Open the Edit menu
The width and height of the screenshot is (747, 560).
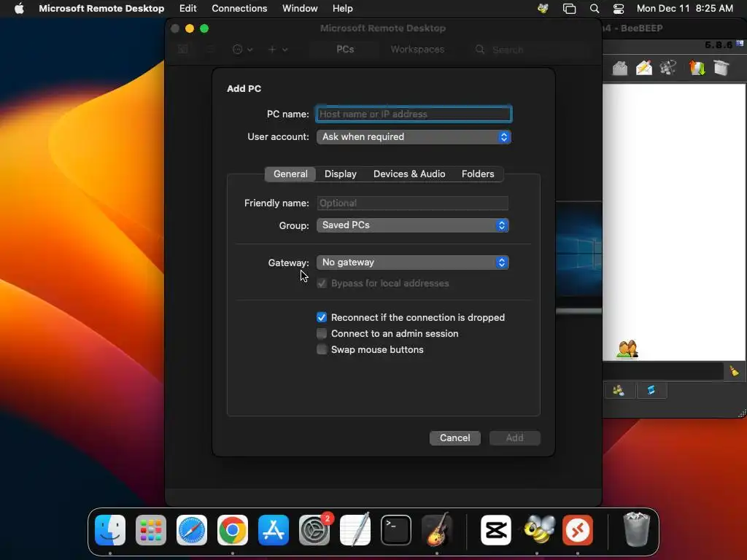point(187,9)
